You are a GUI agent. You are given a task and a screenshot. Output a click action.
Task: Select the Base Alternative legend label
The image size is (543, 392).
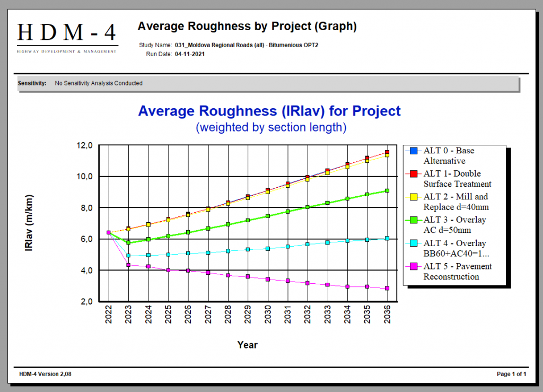[449, 156]
